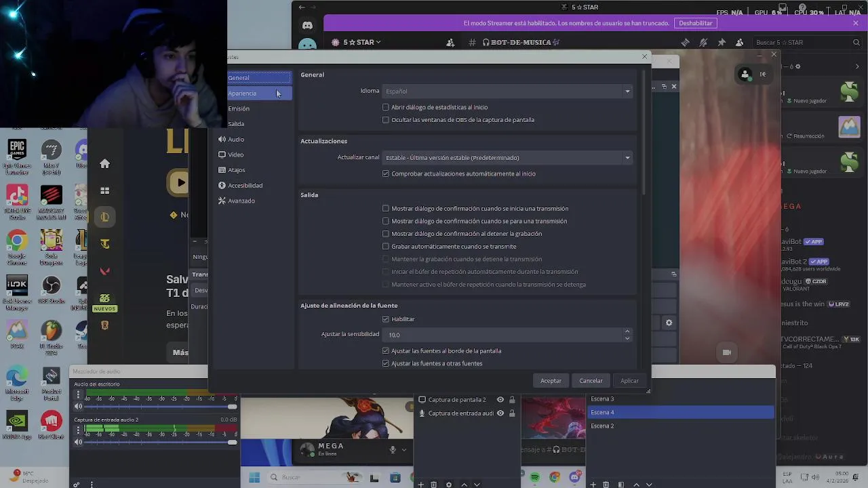868x488 pixels.
Task: Click Home icon in Riot client sidebar
Action: click(x=104, y=163)
